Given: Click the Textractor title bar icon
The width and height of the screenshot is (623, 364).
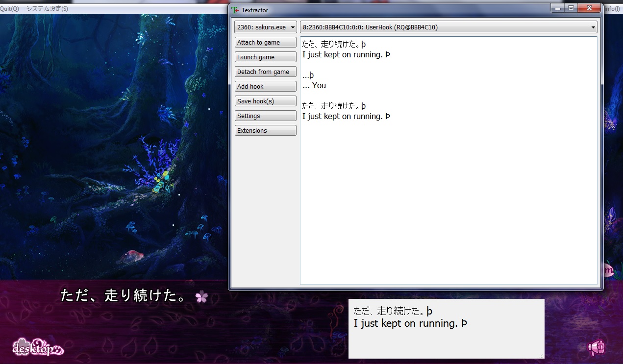Looking at the screenshot, I should point(236,10).
